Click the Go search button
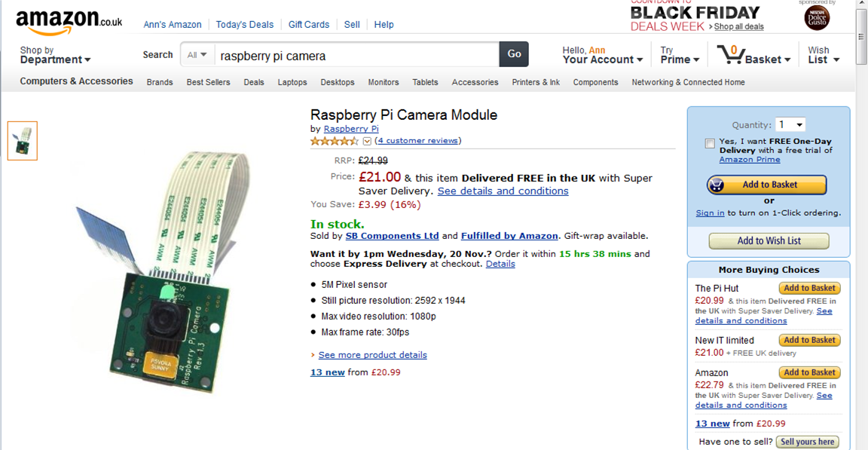Viewport: 868px width, 450px height. (x=514, y=54)
